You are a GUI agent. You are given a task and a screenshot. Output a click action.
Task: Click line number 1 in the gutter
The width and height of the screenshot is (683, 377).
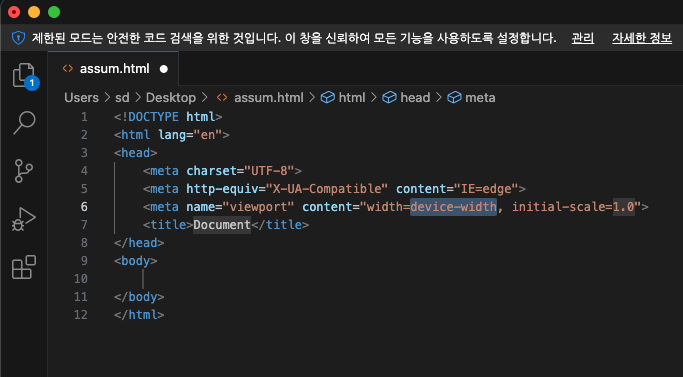coord(84,117)
